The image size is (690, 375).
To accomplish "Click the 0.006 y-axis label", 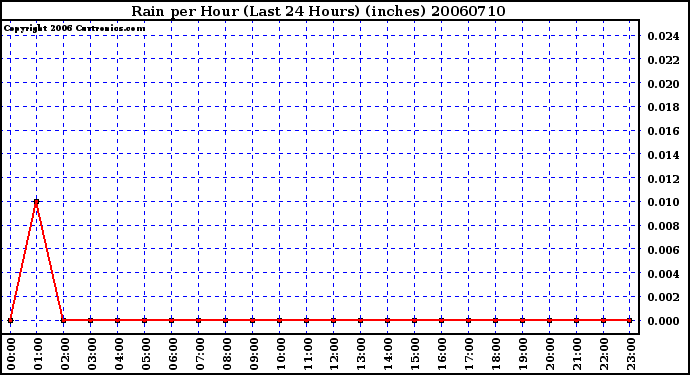I will [x=663, y=250].
